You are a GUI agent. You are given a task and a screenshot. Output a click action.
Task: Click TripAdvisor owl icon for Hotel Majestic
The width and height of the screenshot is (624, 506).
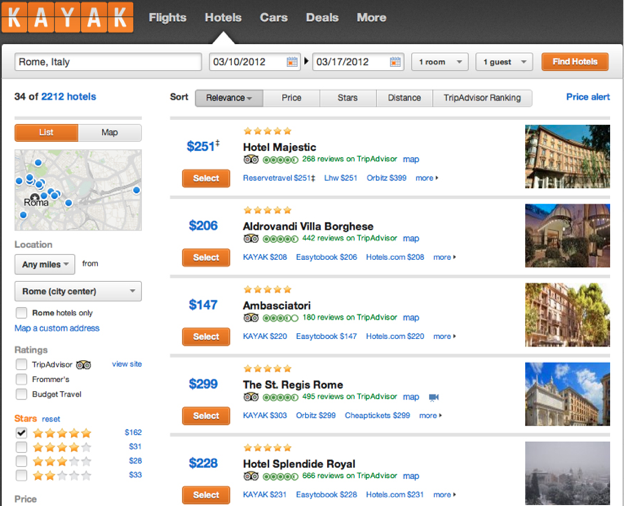click(x=251, y=160)
